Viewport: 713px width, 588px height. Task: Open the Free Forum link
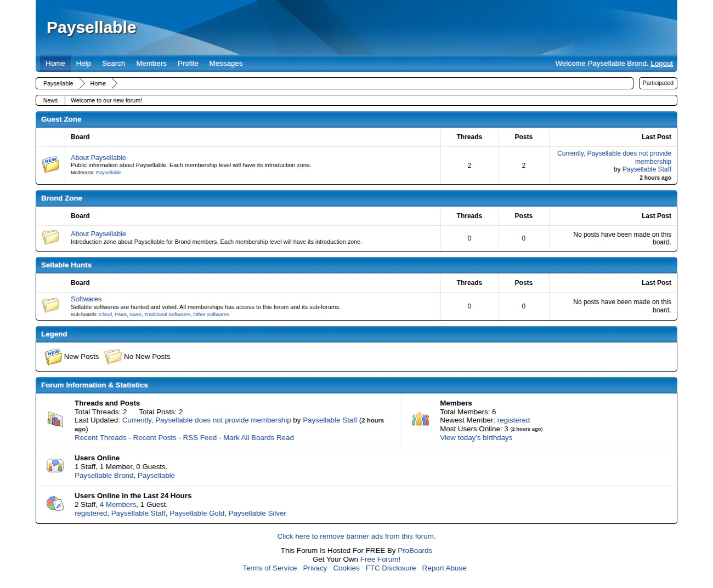coord(379,560)
